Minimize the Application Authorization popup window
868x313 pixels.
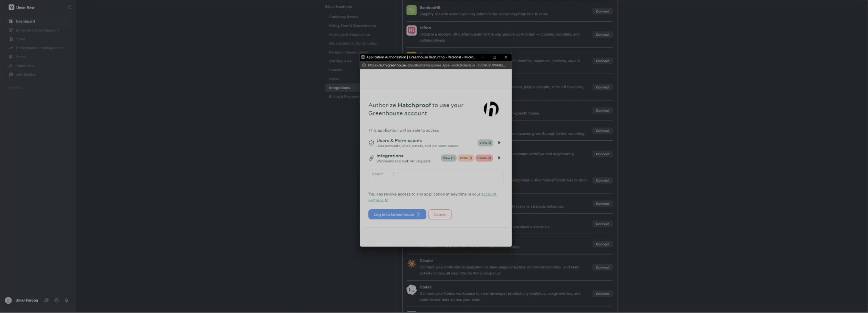(x=482, y=57)
